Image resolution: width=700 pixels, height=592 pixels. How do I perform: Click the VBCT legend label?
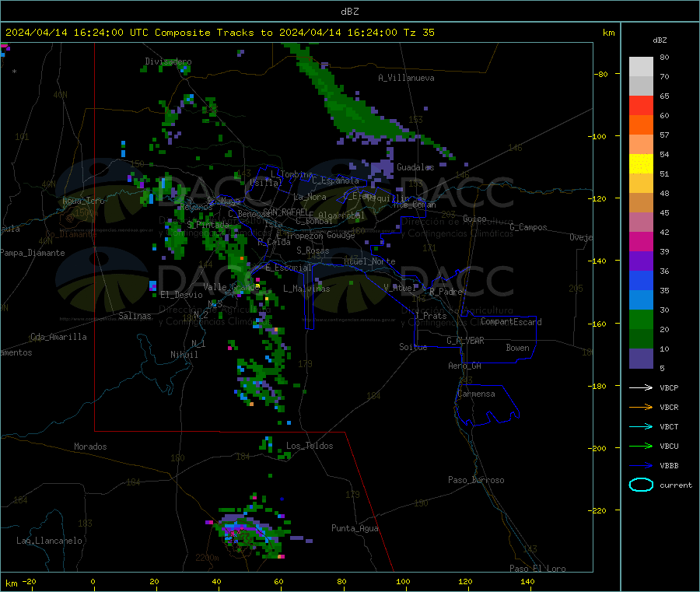[x=669, y=427]
